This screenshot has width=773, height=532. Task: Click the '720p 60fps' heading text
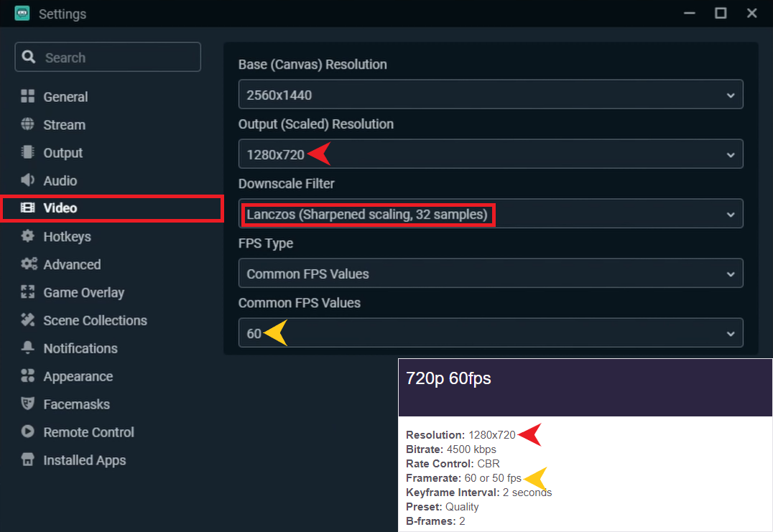pyautogui.click(x=448, y=378)
